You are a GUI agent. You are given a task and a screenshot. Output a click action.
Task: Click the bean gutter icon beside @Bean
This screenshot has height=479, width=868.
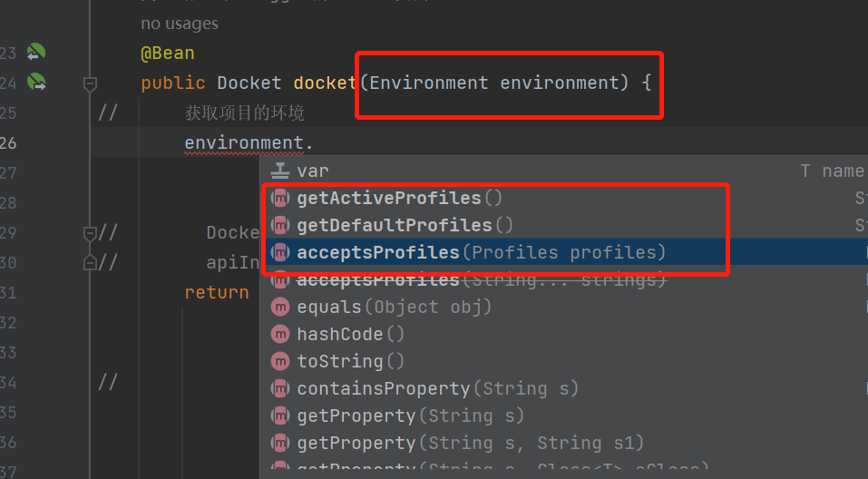pyautogui.click(x=36, y=52)
